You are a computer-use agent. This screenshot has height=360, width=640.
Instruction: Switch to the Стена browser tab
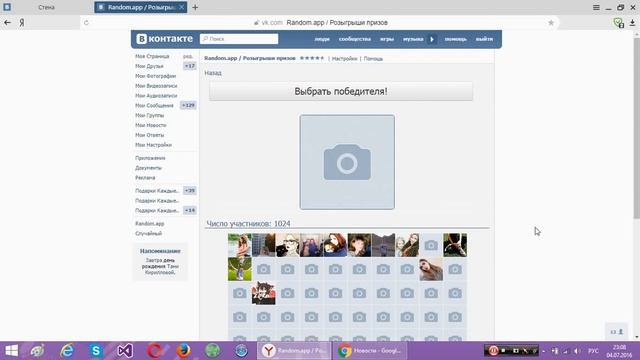click(x=47, y=7)
